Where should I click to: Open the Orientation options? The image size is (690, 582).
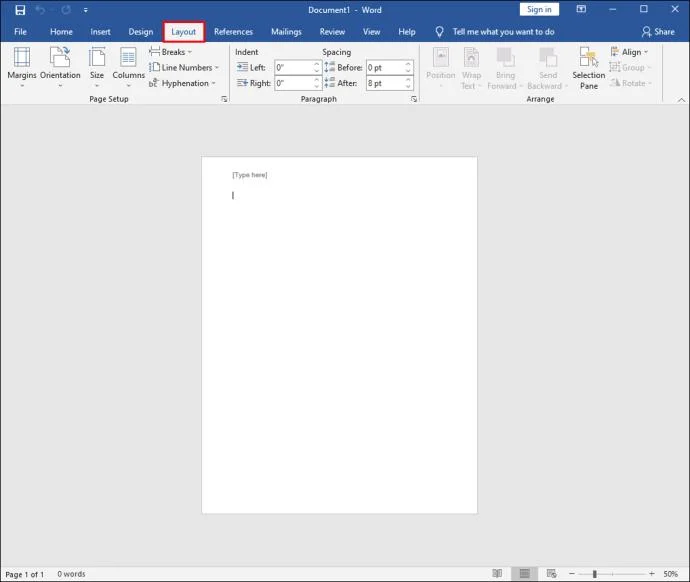60,67
